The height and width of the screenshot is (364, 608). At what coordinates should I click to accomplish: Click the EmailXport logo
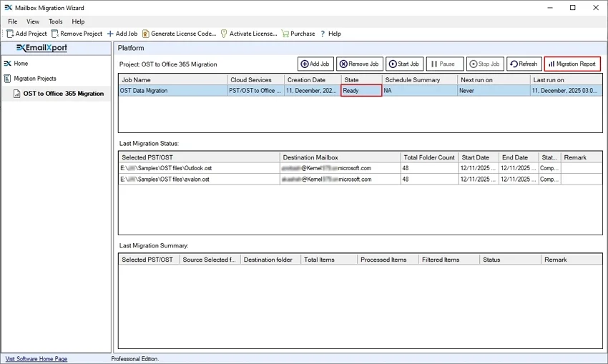coord(41,48)
